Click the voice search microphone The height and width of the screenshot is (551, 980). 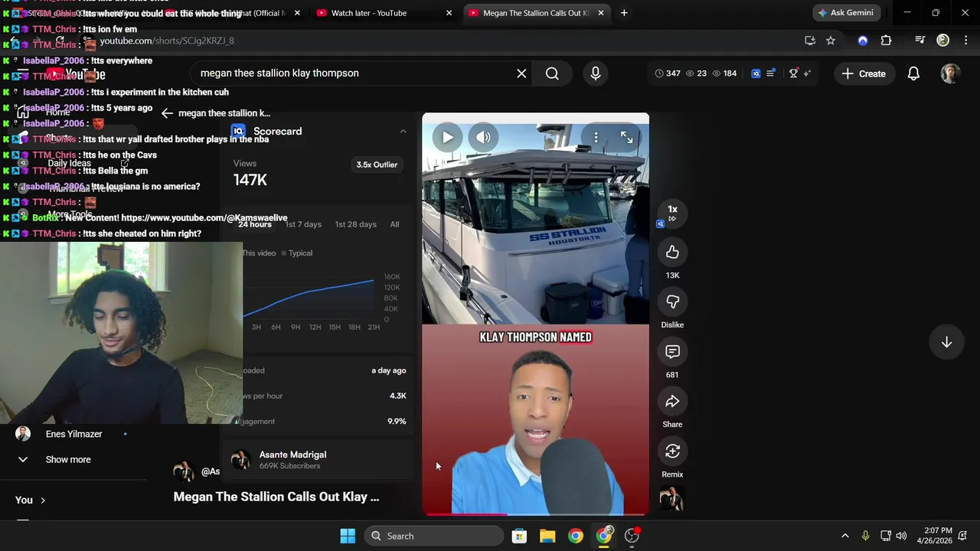tap(596, 73)
